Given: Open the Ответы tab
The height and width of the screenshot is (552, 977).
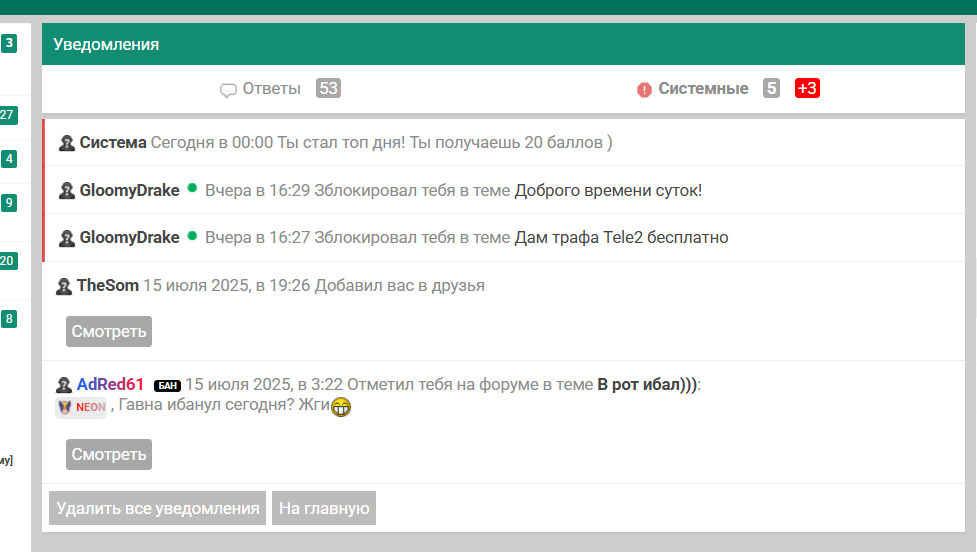Looking at the screenshot, I should coord(271,88).
